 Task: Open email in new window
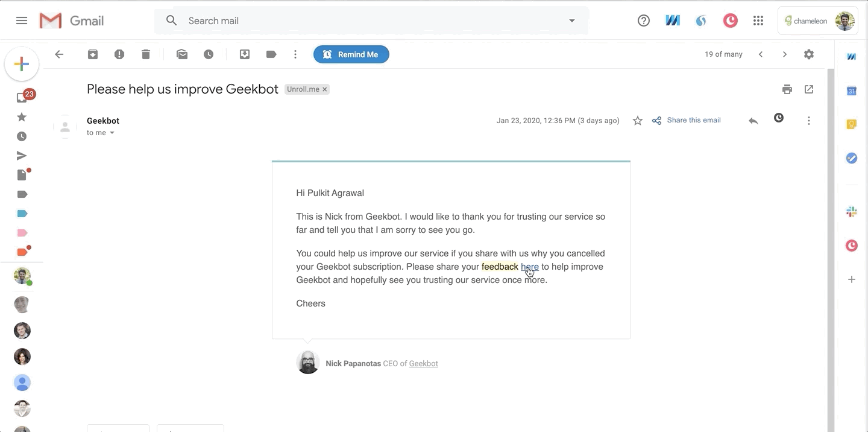pyautogui.click(x=809, y=89)
